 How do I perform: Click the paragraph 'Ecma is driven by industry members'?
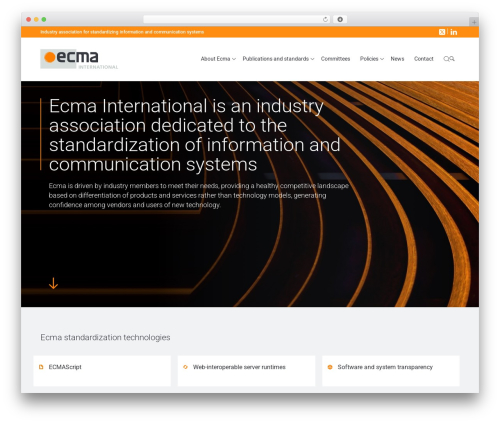pos(199,195)
